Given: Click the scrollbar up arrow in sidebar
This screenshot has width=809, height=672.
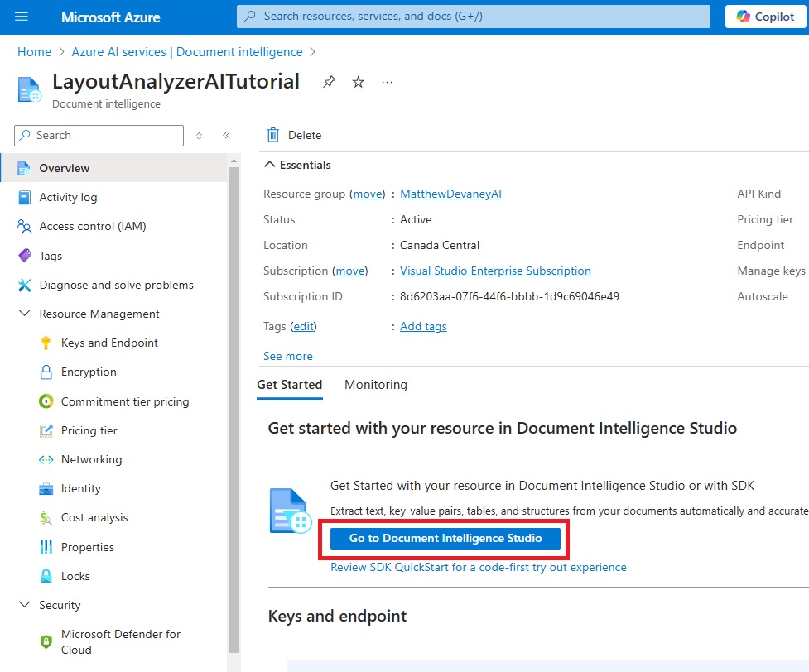Looking at the screenshot, I should click(234, 161).
